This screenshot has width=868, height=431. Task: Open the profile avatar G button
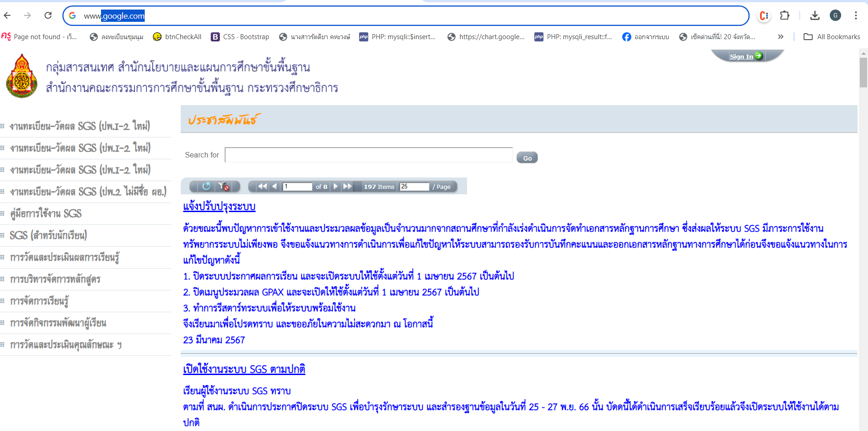click(x=835, y=15)
